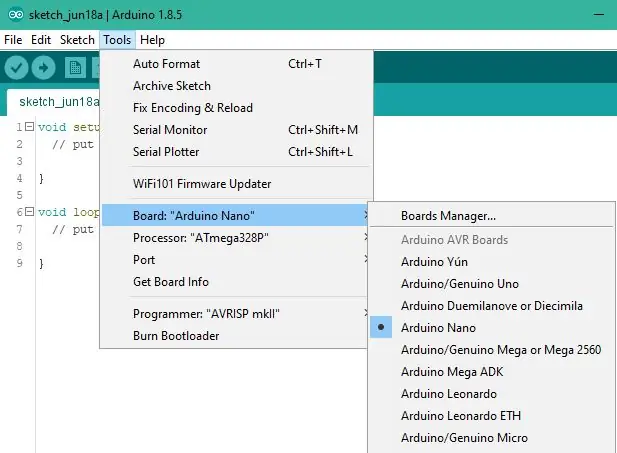The image size is (617, 453).
Task: Select the Arduino Yún board
Action: pos(492,262)
